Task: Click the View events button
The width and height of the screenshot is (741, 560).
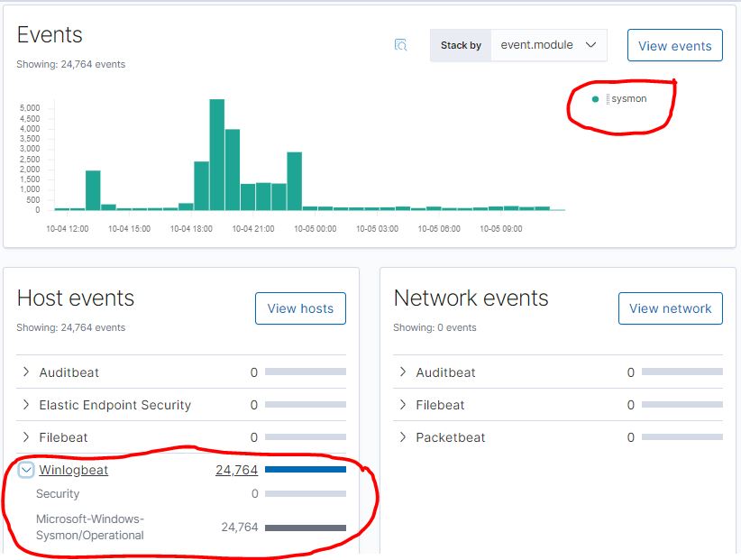Action: point(674,45)
